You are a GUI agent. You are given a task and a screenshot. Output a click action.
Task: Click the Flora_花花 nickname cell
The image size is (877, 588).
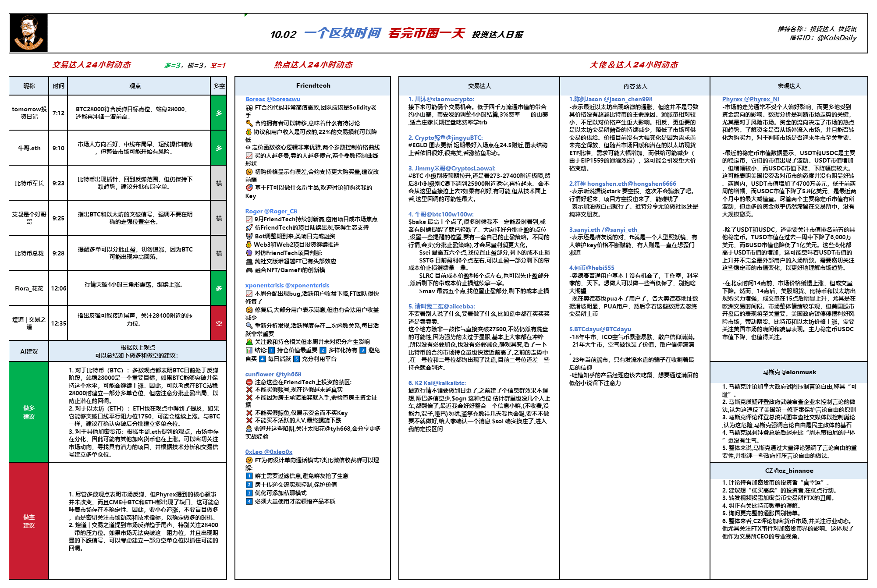29,288
